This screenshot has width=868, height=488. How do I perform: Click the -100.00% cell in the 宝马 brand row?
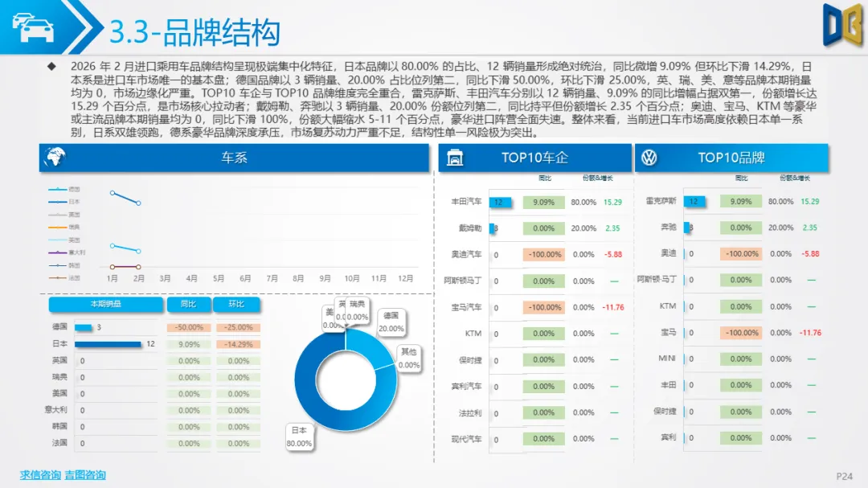click(741, 333)
